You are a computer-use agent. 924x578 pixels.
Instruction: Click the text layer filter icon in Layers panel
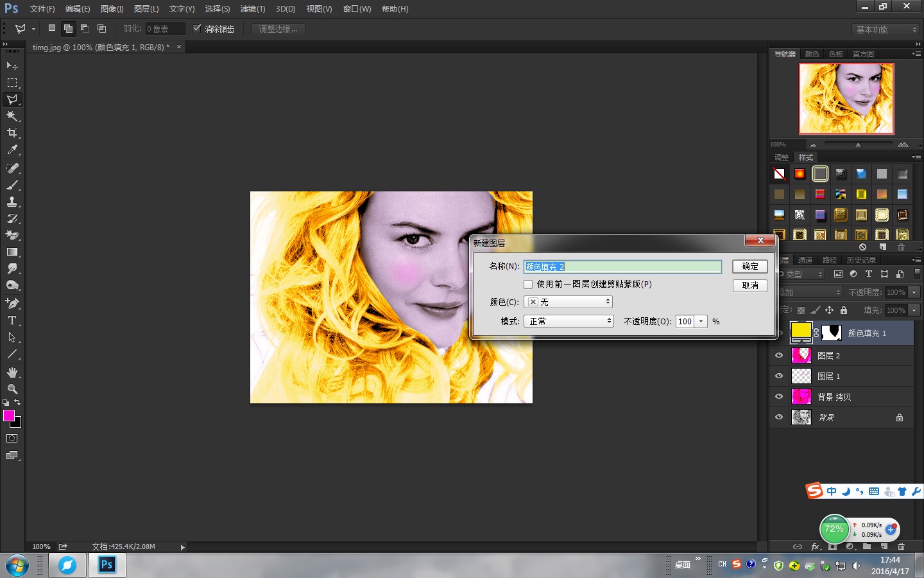868,274
